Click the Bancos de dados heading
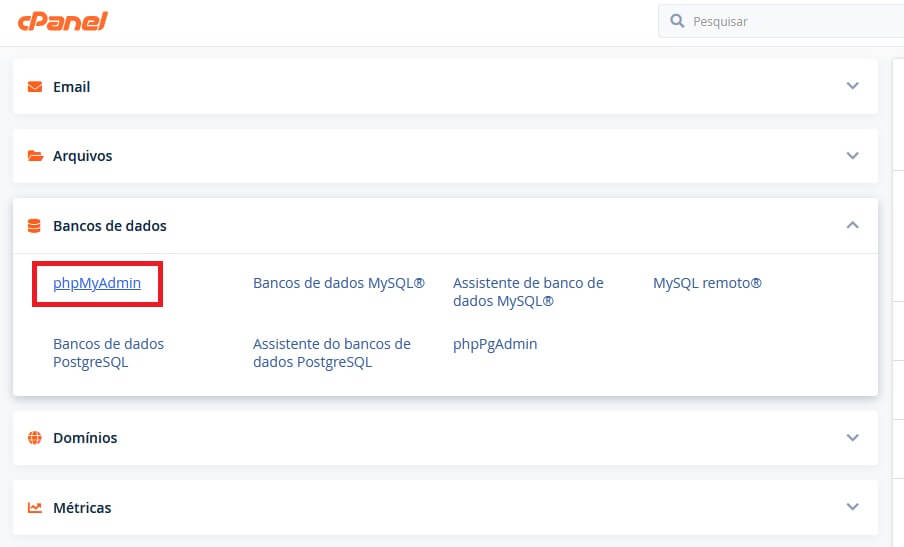The image size is (904, 547). coord(110,225)
